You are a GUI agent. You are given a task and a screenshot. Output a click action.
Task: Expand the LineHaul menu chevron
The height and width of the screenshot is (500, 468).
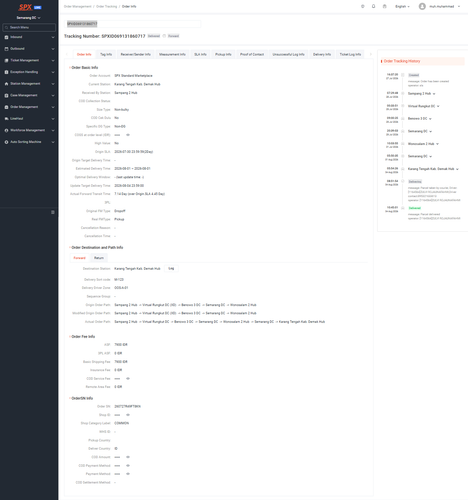pos(53,119)
